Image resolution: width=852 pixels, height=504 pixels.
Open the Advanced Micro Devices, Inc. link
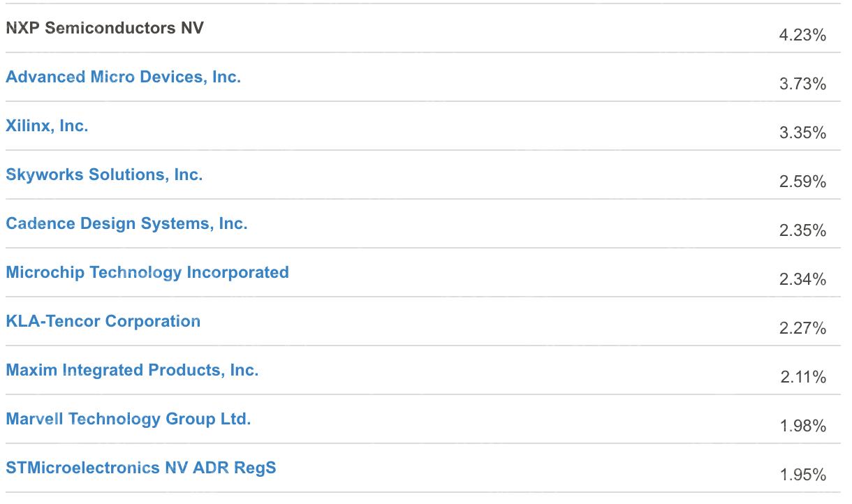point(123,77)
